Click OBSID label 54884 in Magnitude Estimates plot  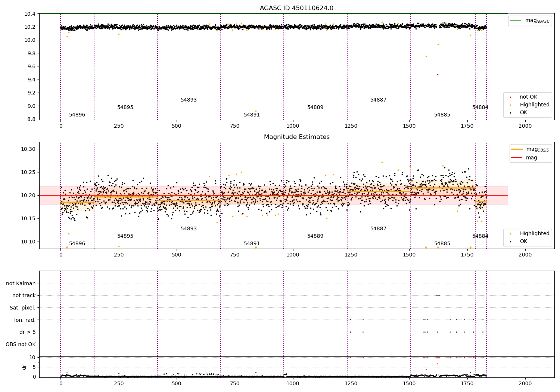click(480, 236)
